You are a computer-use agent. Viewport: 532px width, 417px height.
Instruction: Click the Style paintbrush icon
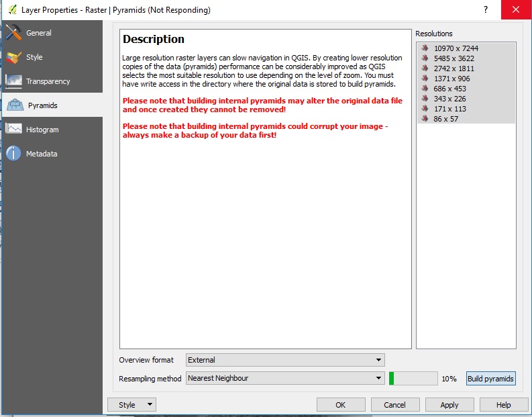(x=13, y=57)
